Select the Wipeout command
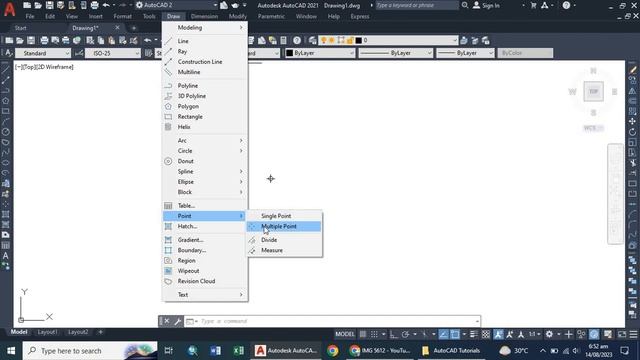This screenshot has width=640, height=360. (205, 271)
